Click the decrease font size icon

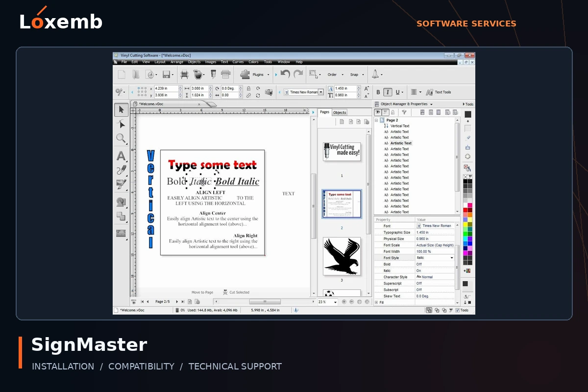tap(367, 95)
